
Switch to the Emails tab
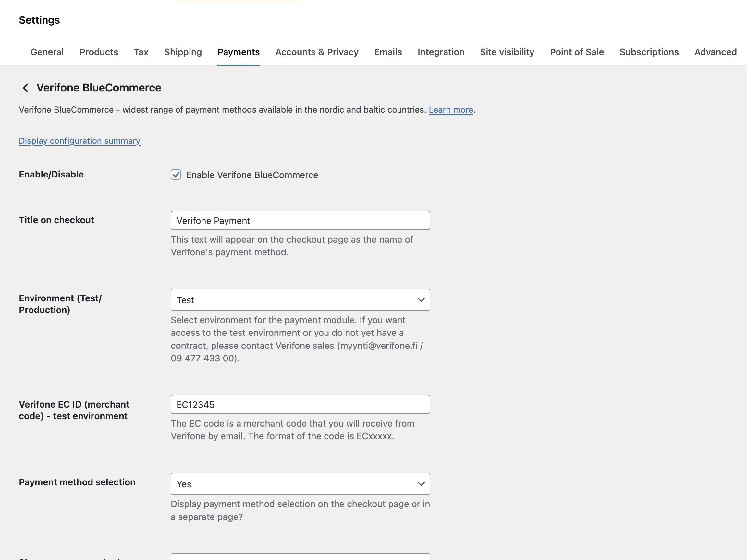(388, 52)
